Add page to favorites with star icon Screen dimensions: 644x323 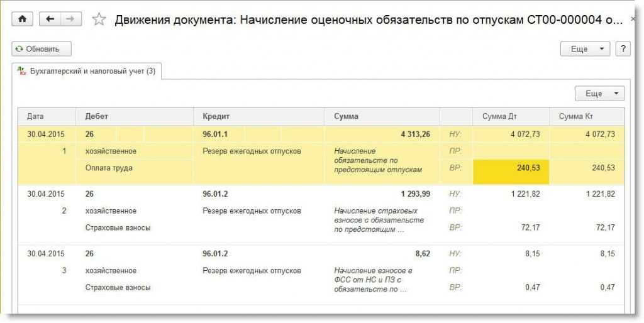point(99,19)
